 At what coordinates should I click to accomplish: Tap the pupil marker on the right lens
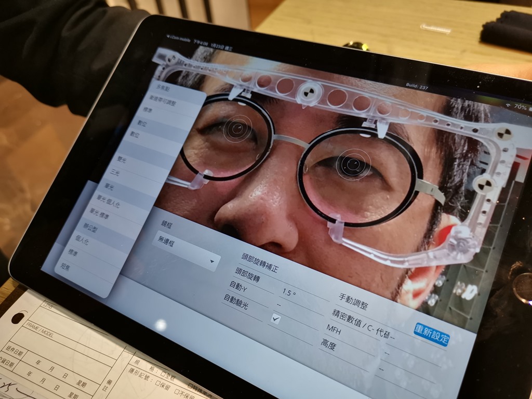[x=353, y=164]
